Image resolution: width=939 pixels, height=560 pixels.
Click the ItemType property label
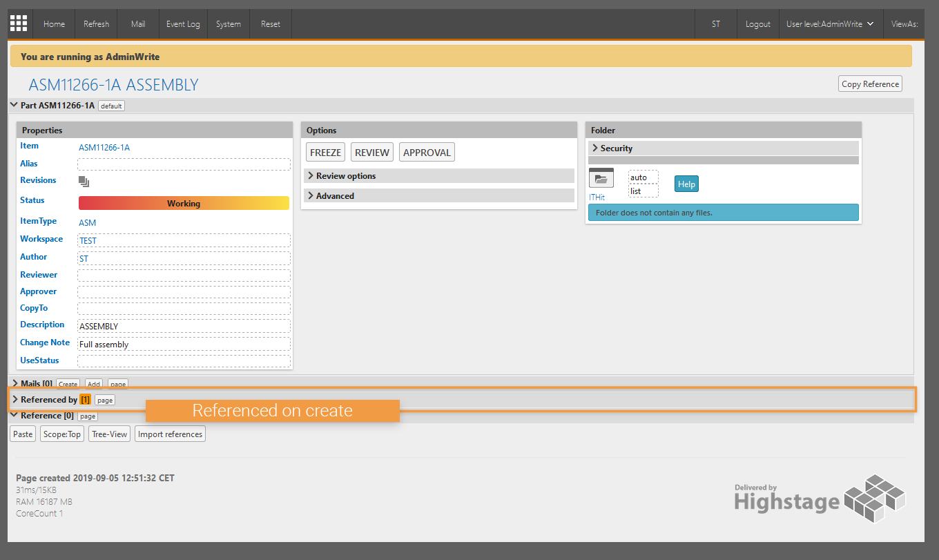(38, 221)
